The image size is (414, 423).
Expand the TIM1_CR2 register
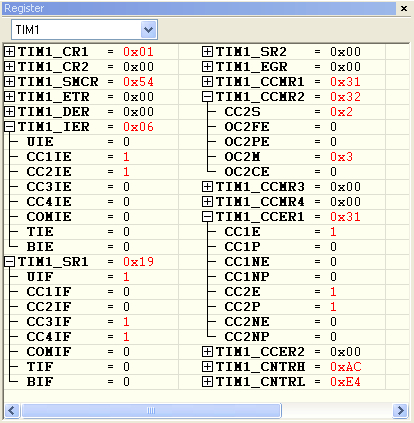(9, 67)
